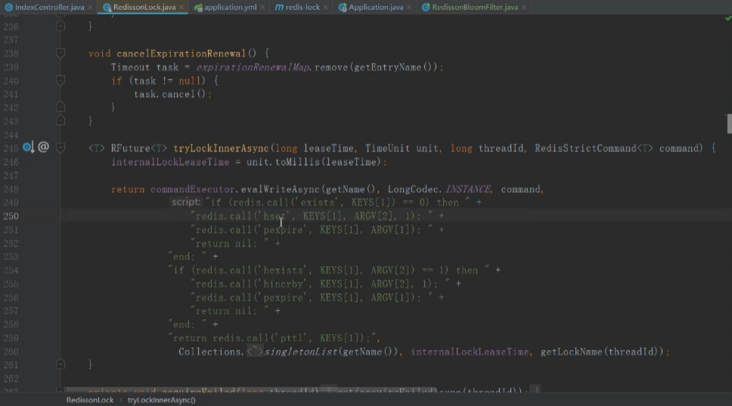This screenshot has width=732, height=406.
Task: Close the RedissonBloomFilter.java tab
Action: [x=524, y=7]
